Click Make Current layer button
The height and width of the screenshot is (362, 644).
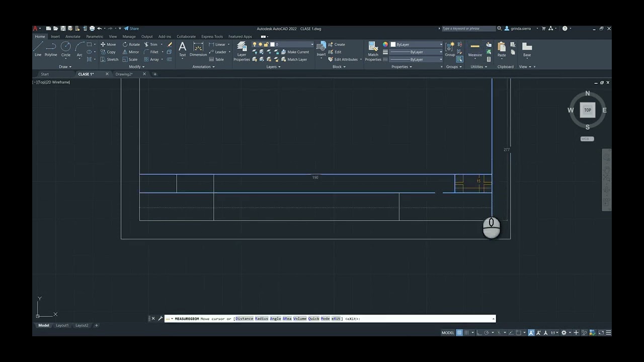(x=295, y=52)
